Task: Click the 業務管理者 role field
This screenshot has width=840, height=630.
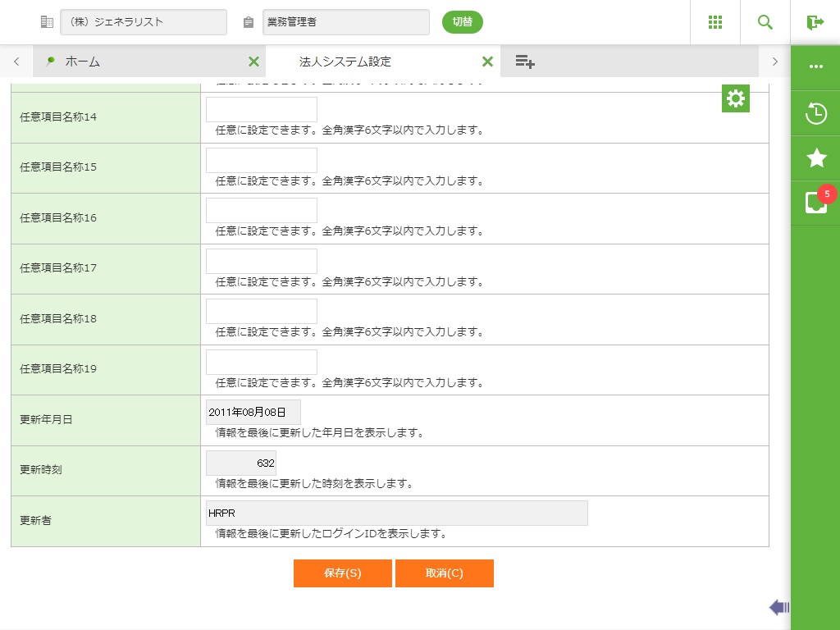Action: 346,22
